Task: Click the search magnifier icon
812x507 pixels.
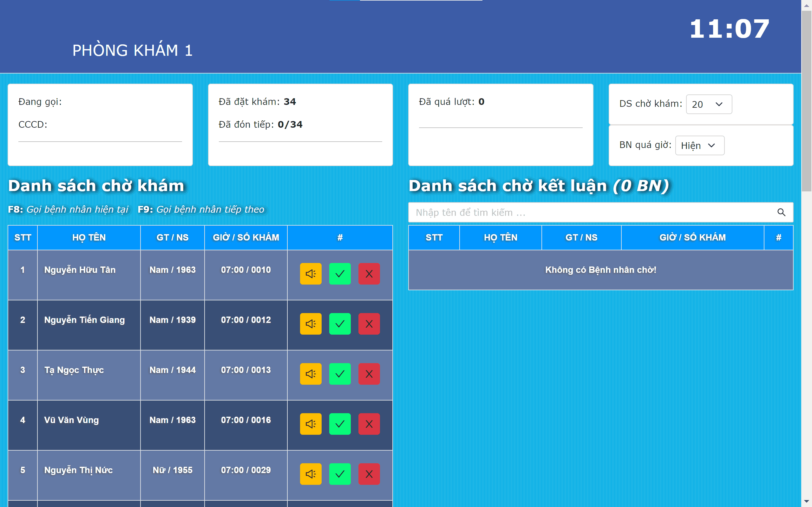Action: pos(781,212)
